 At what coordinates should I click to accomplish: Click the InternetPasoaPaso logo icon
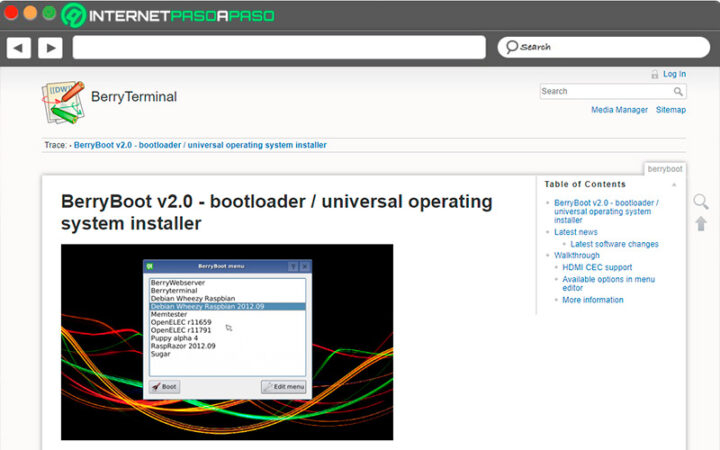[73, 15]
